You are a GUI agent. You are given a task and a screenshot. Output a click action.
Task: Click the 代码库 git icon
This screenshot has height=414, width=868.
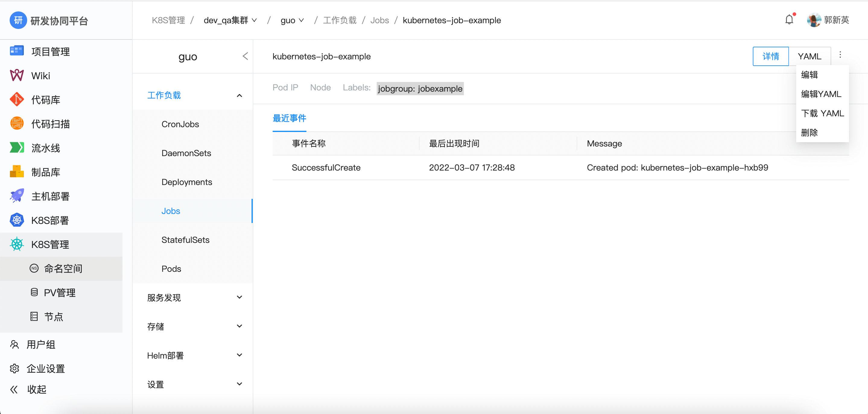[17, 100]
